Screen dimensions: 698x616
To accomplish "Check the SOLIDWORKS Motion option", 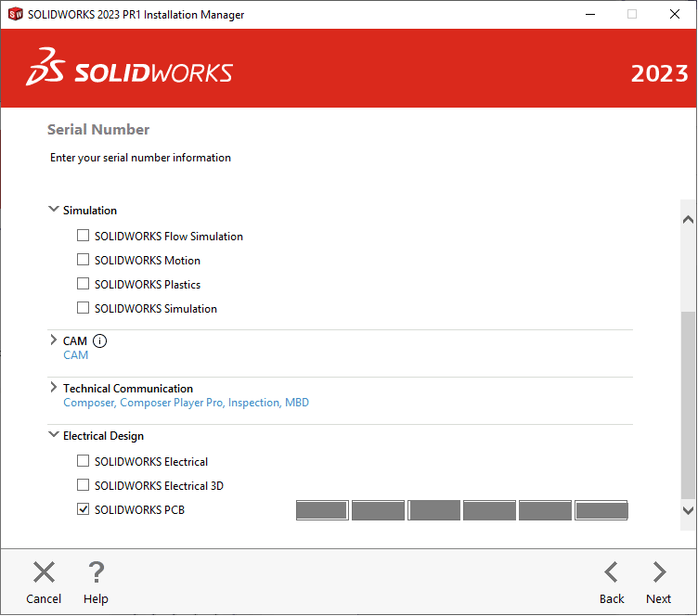I will 84,260.
